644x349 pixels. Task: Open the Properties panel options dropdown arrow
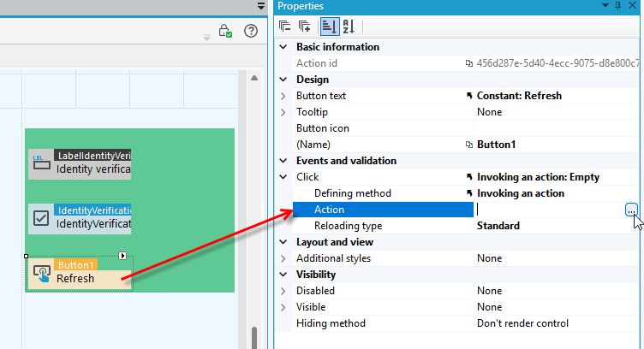click(x=605, y=6)
